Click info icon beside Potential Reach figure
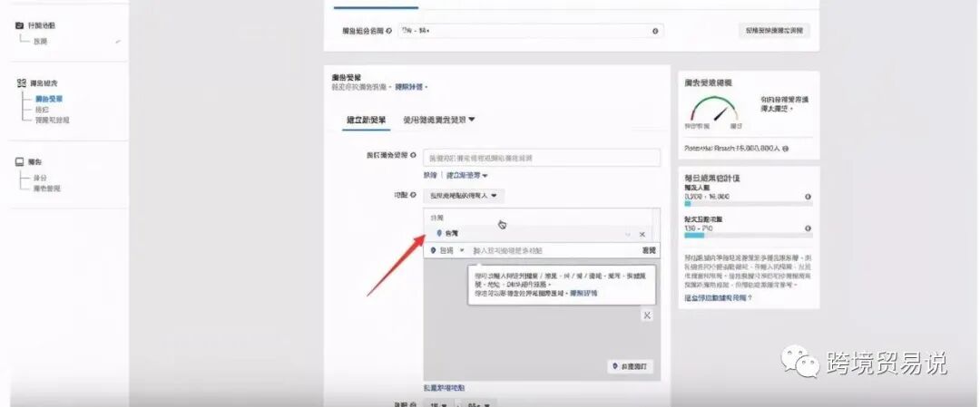Viewport: 980px width, 407px height. point(785,149)
